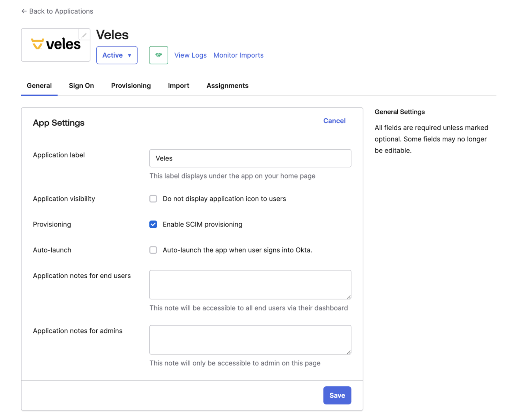This screenshot has width=519, height=420.
Task: Open Monitor Imports link
Action: [x=238, y=55]
